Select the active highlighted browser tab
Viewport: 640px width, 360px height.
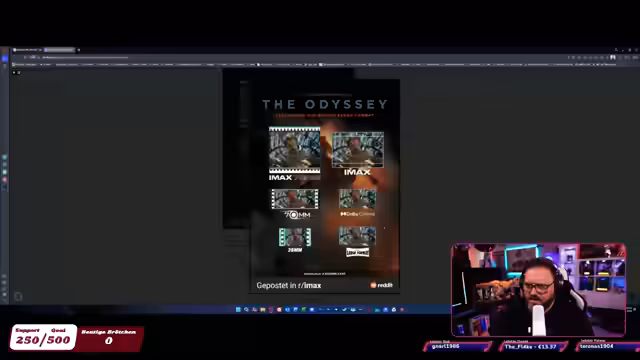pos(60,50)
